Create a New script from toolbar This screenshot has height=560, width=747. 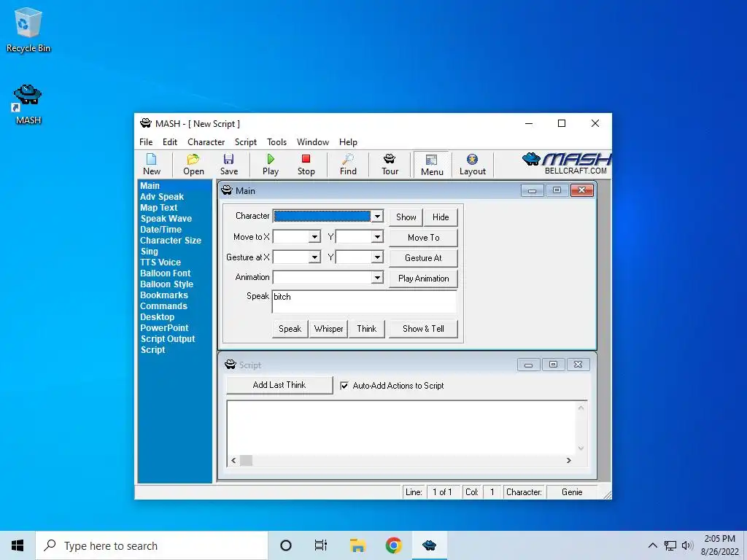[x=152, y=164]
